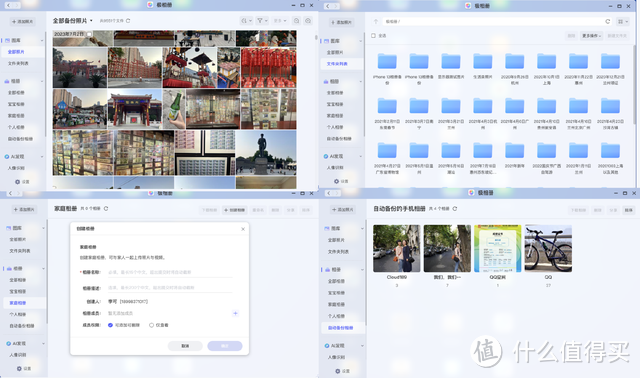Open 全部相册 in the auto-backup window sidebar
The height and width of the screenshot is (378, 640).
coord(336,281)
